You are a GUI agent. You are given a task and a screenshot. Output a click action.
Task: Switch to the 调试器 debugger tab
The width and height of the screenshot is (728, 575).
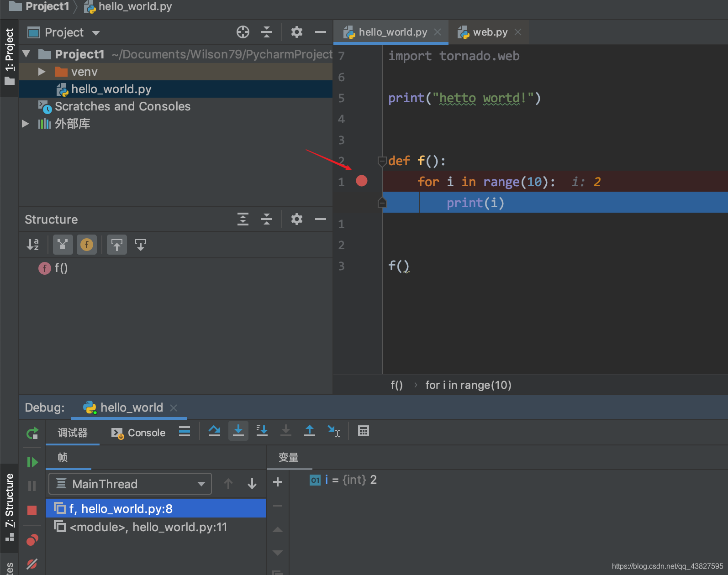pyautogui.click(x=73, y=433)
